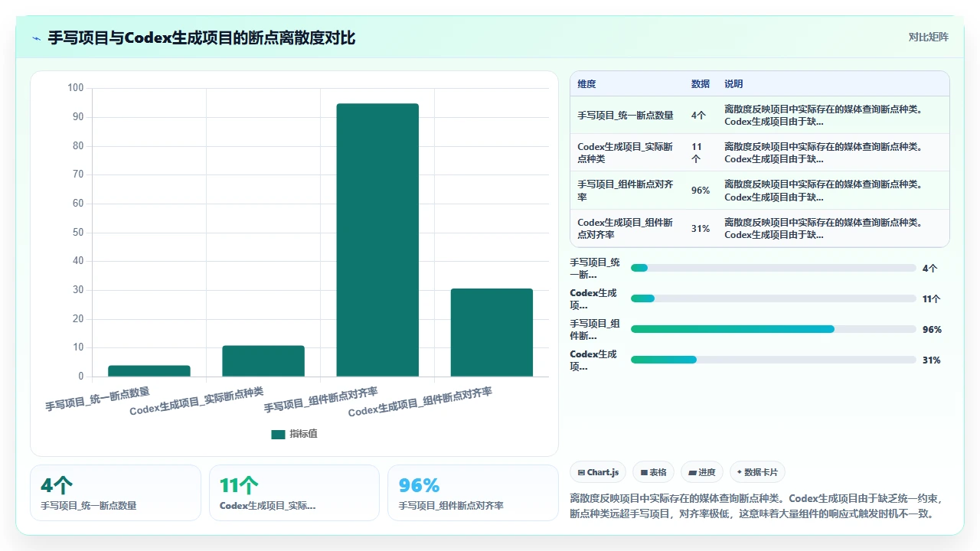This screenshot has width=980, height=551.
Task: Click the 31% progress bar
Action: 773,360
